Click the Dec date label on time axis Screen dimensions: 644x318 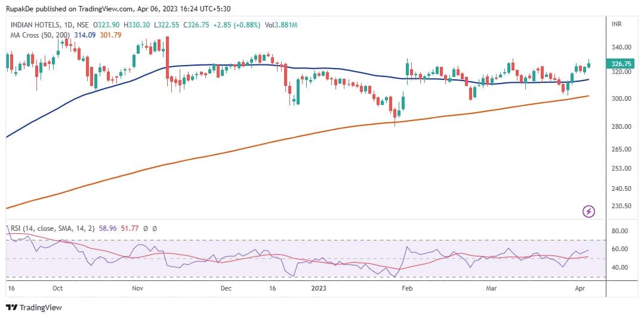(x=226, y=288)
